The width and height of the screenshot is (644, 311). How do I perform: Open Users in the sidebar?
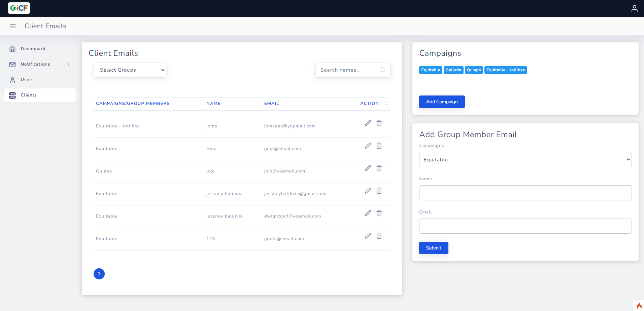(27, 80)
